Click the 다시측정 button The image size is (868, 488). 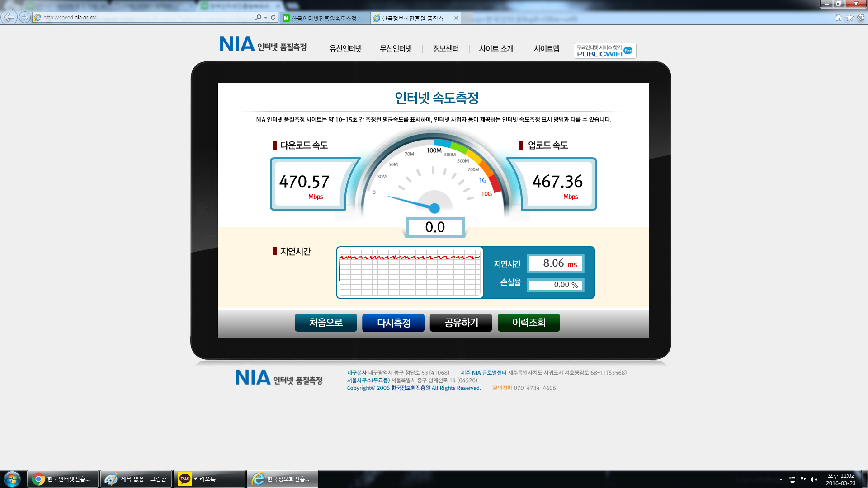click(393, 323)
